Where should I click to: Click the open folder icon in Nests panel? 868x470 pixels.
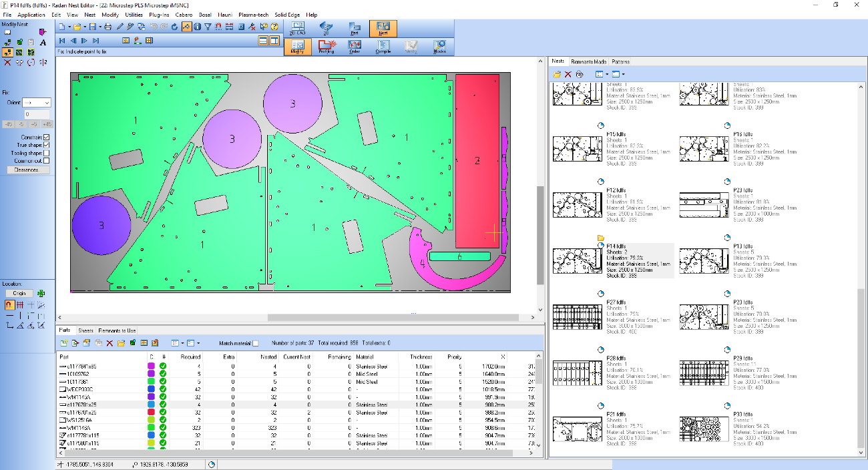coord(557,74)
